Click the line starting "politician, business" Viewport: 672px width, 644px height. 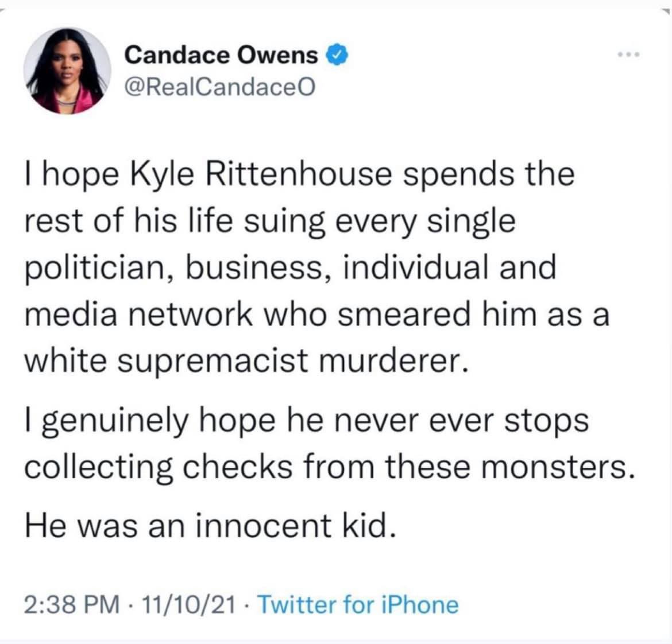[x=291, y=269]
